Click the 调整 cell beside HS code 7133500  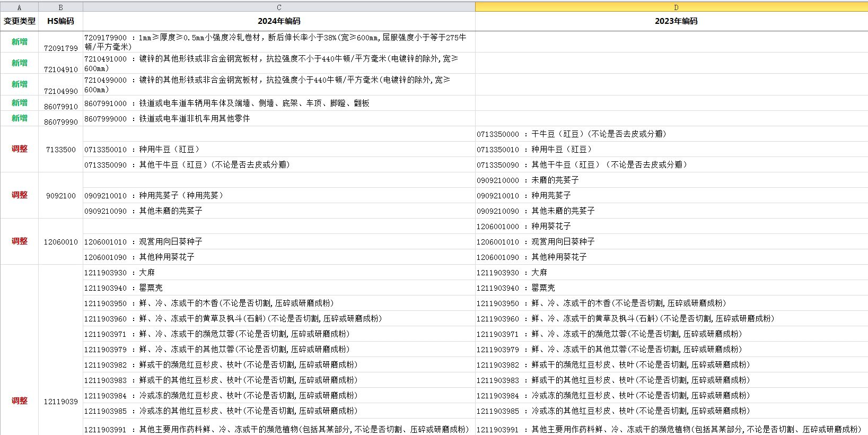19,149
